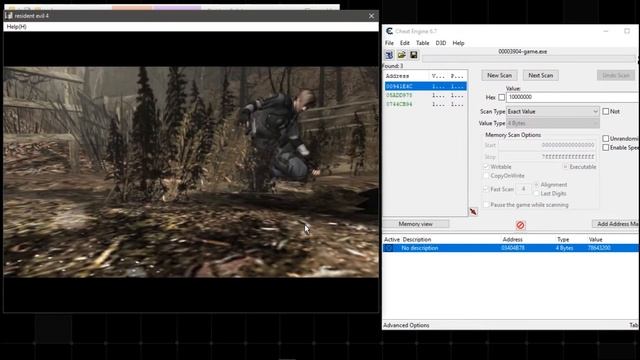Click the 00003904-game.exe process label
Screen dimensions: 640x360
pyautogui.click(x=522, y=52)
